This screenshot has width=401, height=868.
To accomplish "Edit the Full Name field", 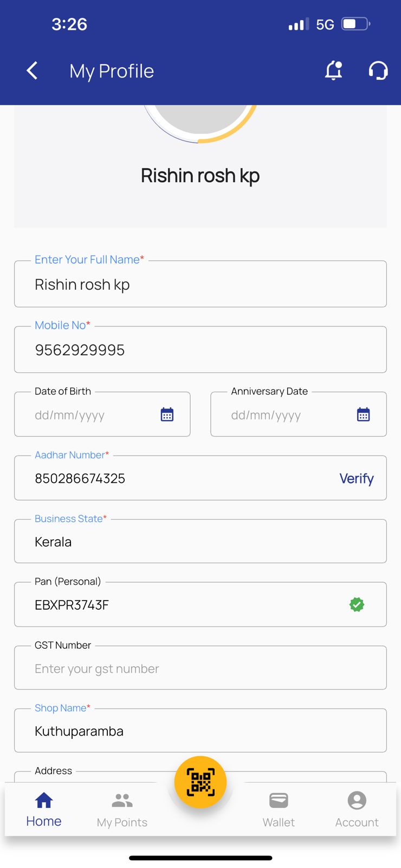I will (200, 284).
